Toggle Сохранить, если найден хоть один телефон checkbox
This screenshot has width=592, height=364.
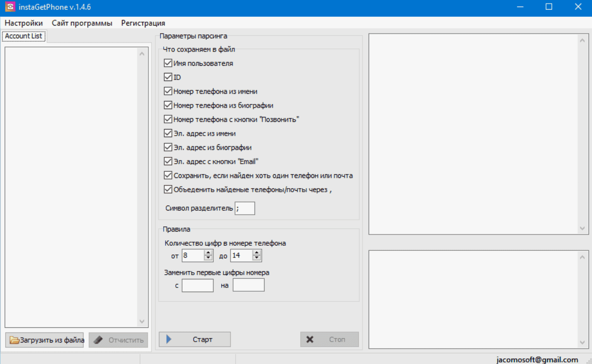(168, 175)
